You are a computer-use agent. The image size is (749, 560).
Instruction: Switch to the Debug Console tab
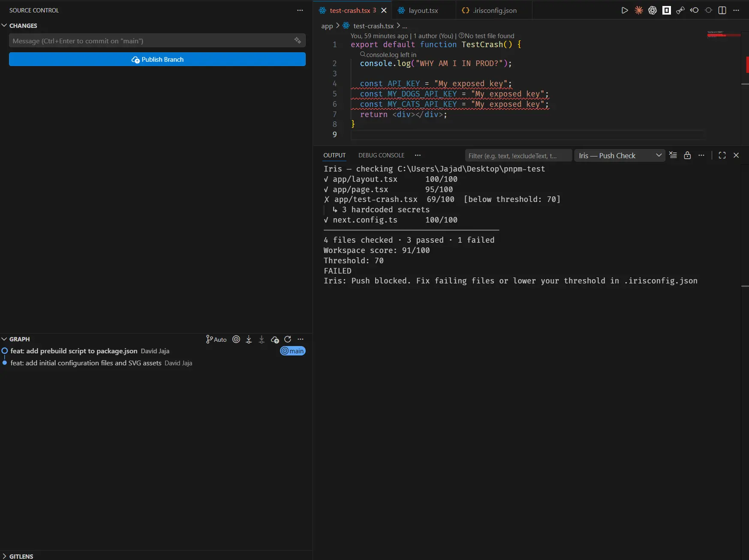pos(381,155)
